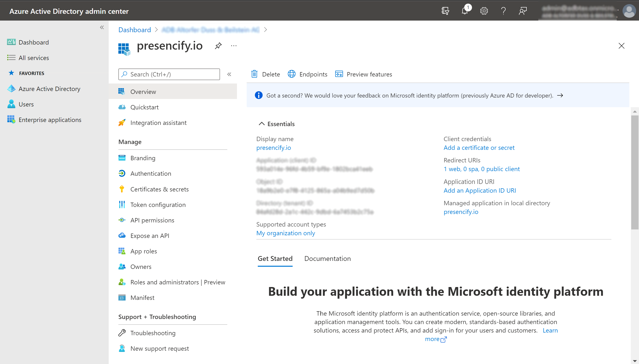This screenshot has width=639, height=364.
Task: Open the 1 web, 0 spa, 0 public client link
Action: click(481, 169)
